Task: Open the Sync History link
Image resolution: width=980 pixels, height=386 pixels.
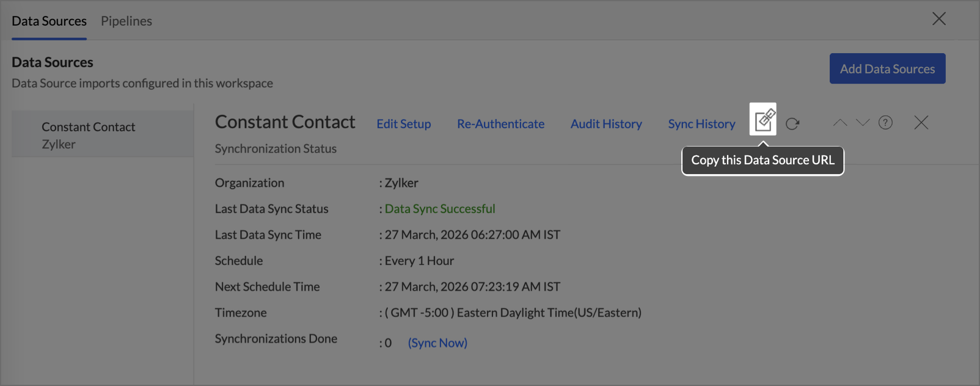Action: [x=701, y=124]
